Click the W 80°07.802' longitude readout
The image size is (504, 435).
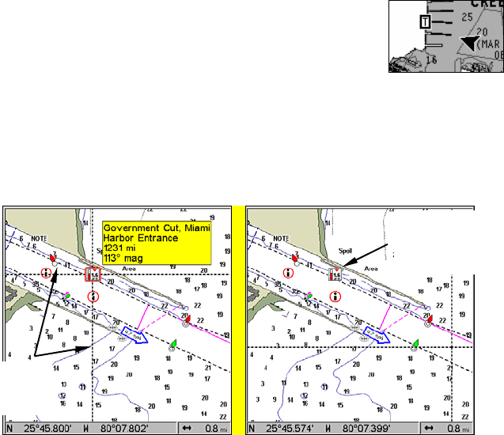pyautogui.click(x=116, y=428)
